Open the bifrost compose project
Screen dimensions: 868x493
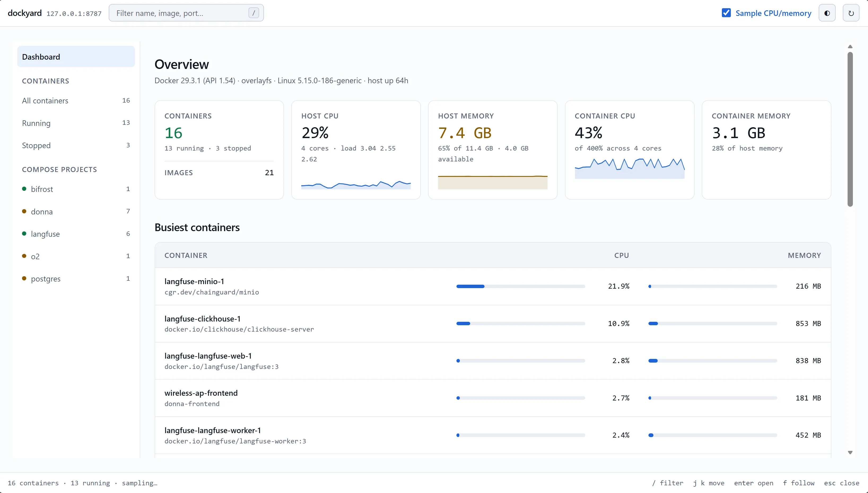[x=76, y=189]
